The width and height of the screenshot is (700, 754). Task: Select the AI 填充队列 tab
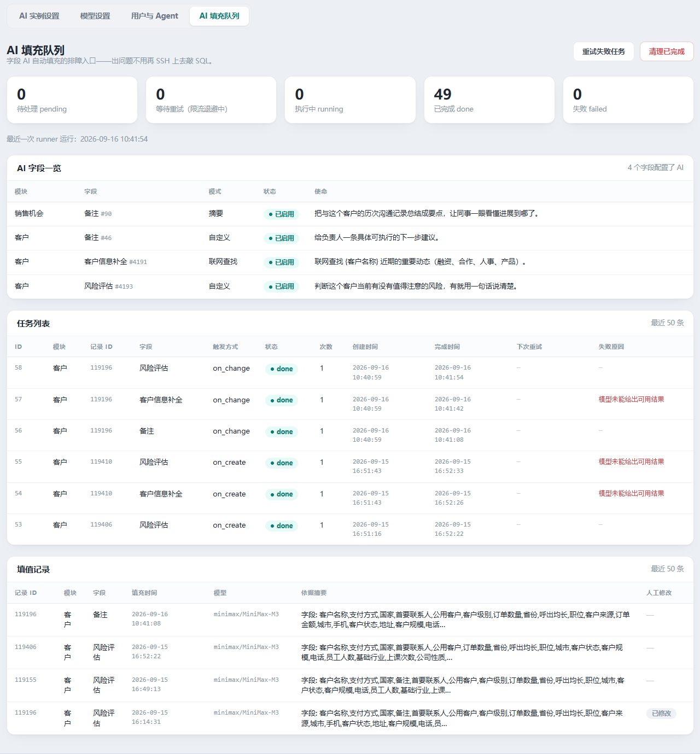[219, 16]
